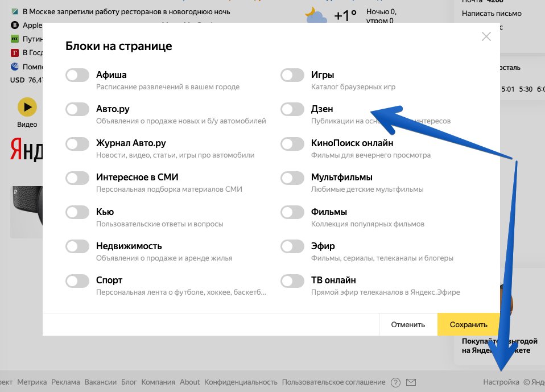Open the Настройка link in footer
The image size is (545, 392).
click(x=501, y=382)
